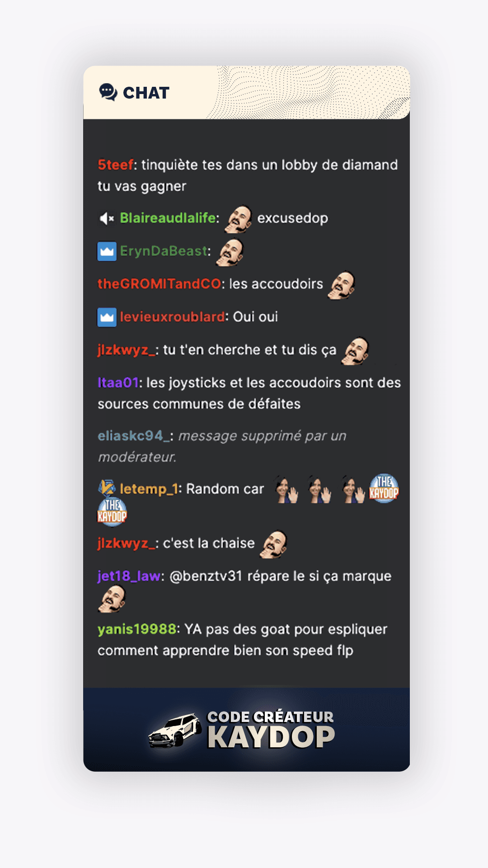Click The Kaydop emote after waving emotes

pyautogui.click(x=384, y=488)
